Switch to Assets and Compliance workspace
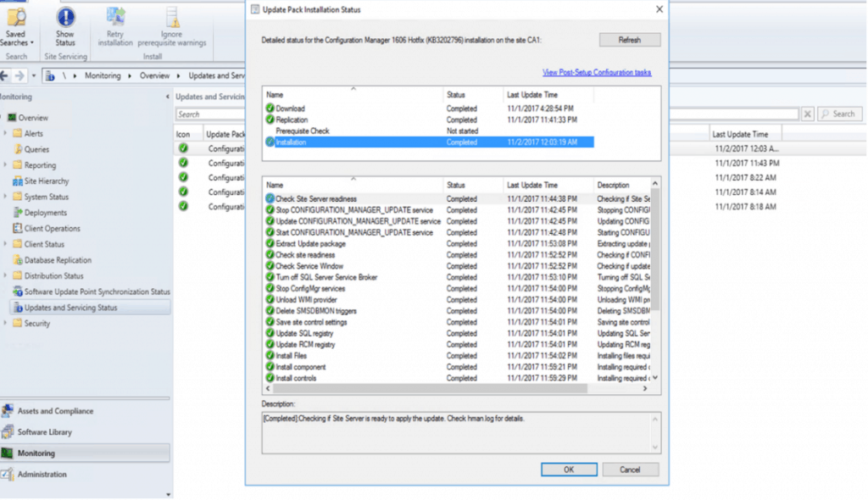Image resolution: width=868 pixels, height=500 pixels. pos(86,411)
